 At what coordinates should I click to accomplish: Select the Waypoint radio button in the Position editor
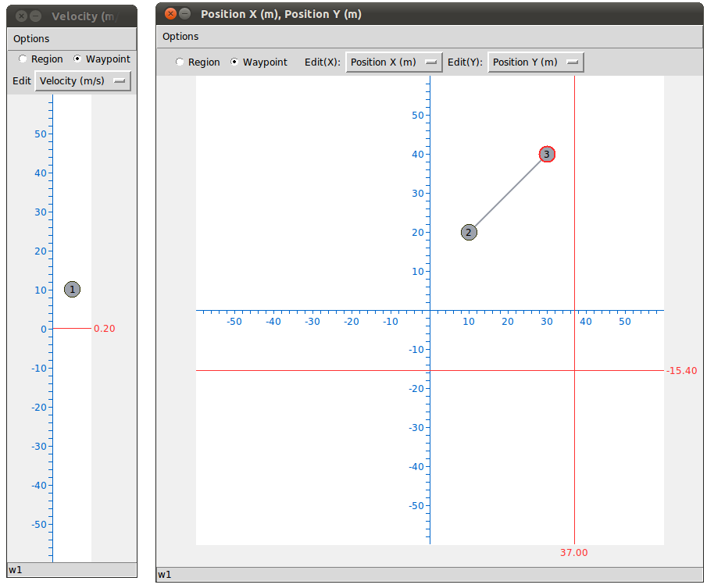[234, 62]
